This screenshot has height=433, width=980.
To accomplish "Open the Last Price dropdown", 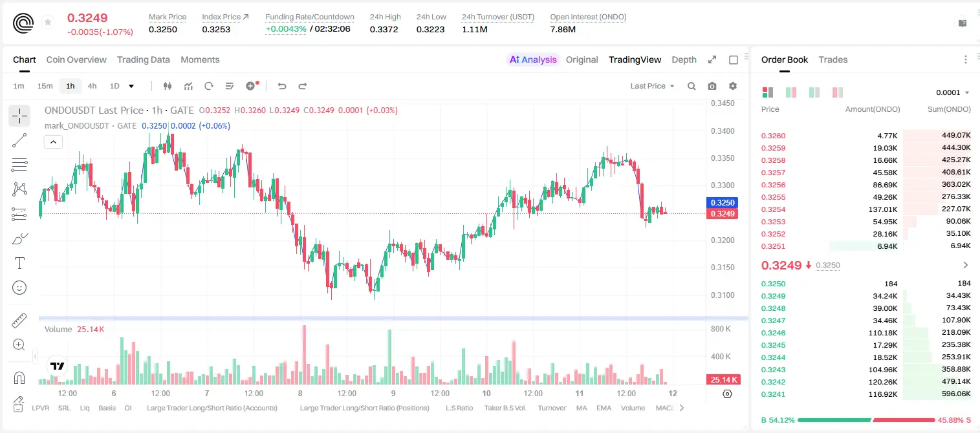I will tap(652, 86).
